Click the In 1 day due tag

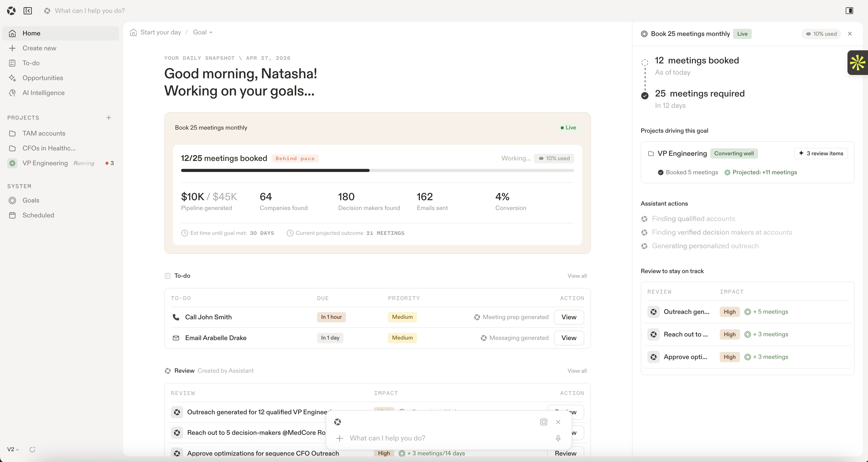(x=330, y=338)
